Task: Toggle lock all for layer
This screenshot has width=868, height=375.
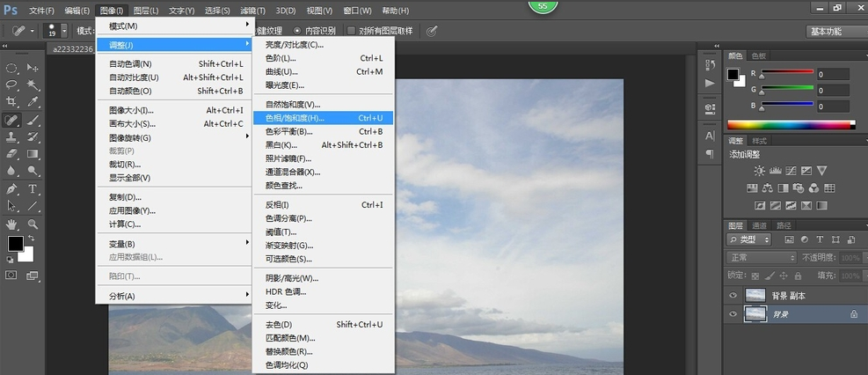Action: [x=798, y=276]
